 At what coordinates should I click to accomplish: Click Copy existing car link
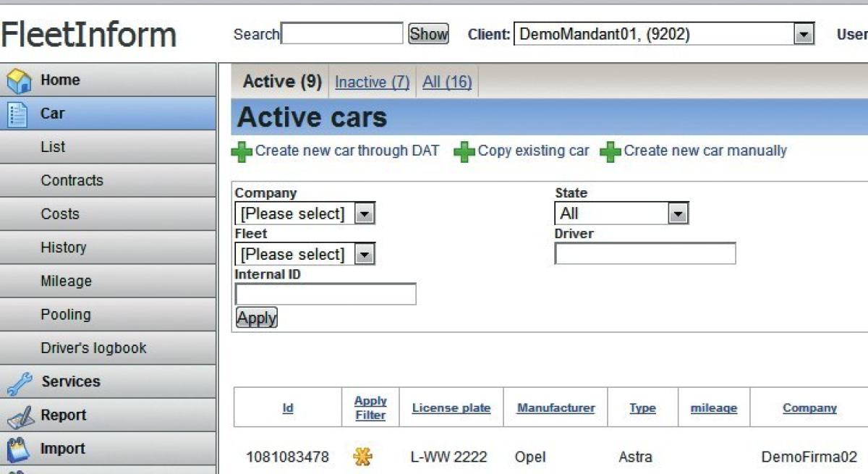[534, 151]
